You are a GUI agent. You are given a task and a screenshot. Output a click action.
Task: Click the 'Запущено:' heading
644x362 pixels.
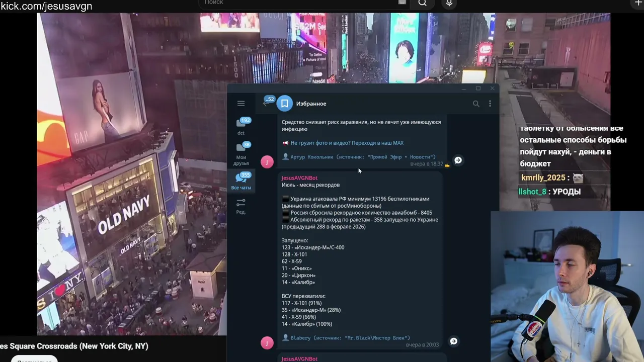click(x=295, y=241)
